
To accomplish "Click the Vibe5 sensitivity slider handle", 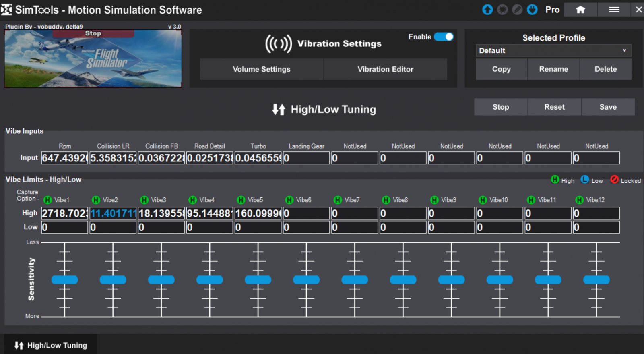I will (x=258, y=279).
